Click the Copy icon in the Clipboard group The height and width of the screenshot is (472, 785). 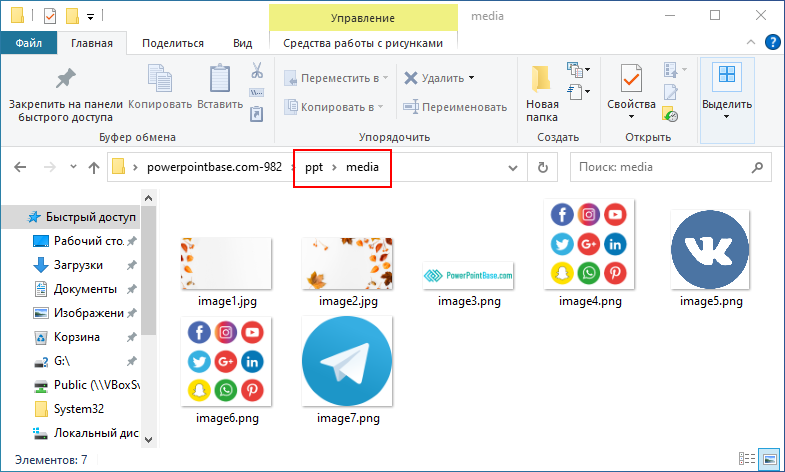point(160,78)
